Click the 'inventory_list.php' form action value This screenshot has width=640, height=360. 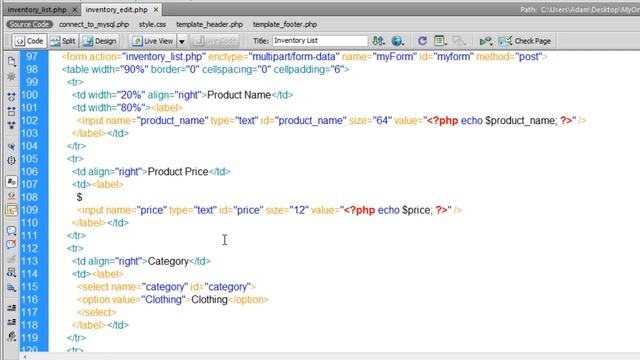[164, 57]
